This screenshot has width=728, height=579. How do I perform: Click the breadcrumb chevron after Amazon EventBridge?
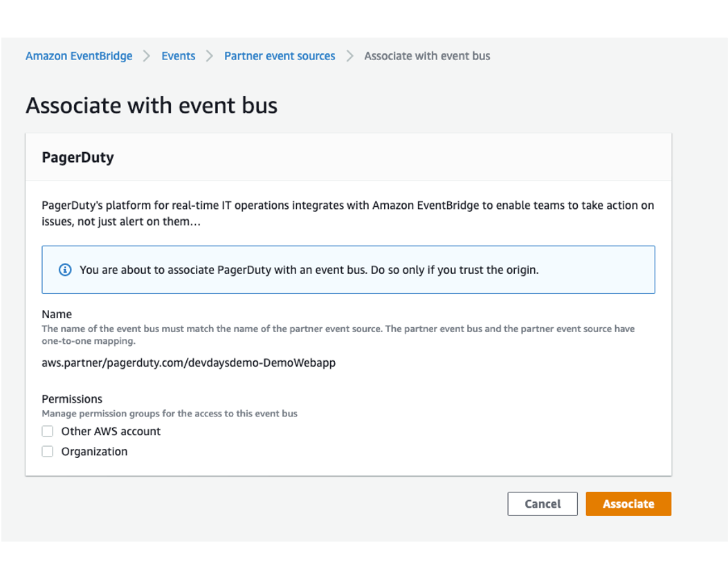[x=147, y=56]
